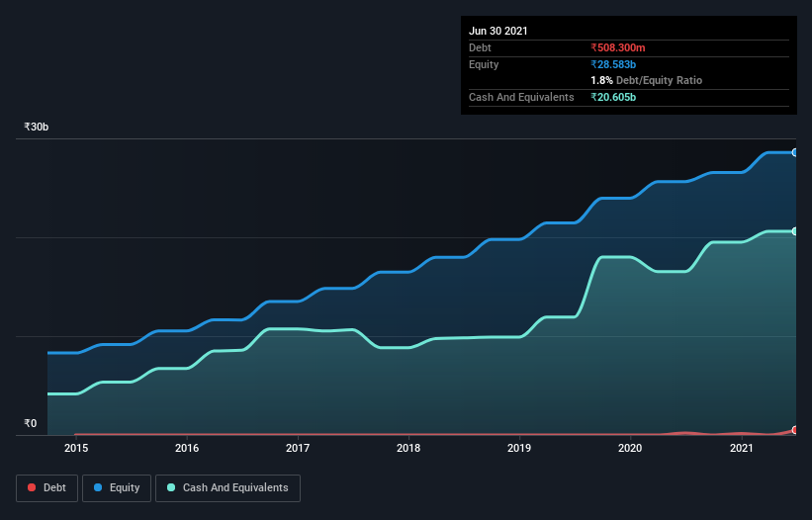
Task: Click the 2020 axis label
Action: click(630, 448)
